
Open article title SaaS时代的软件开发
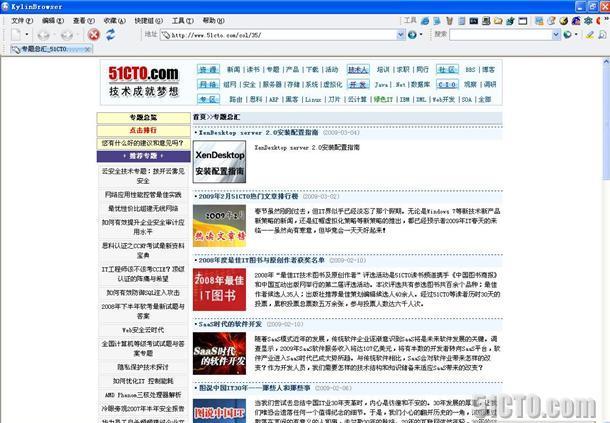point(230,324)
